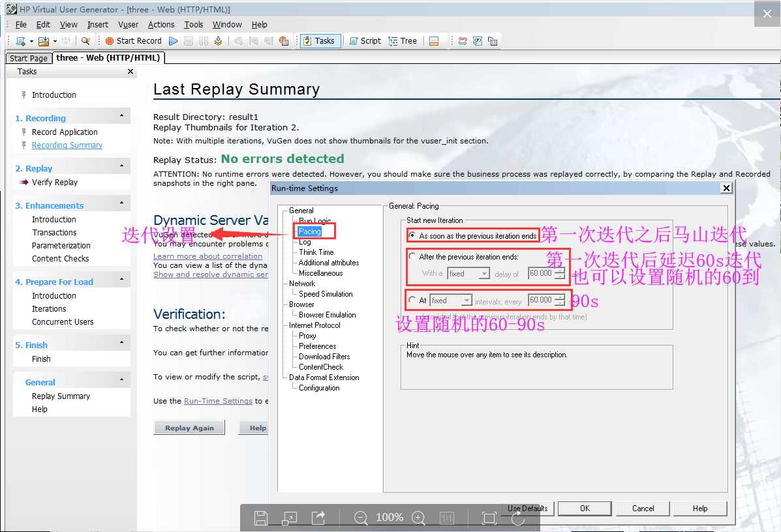
Task: Click the red arrows icon beside the parameter list icon
Action: (463, 41)
